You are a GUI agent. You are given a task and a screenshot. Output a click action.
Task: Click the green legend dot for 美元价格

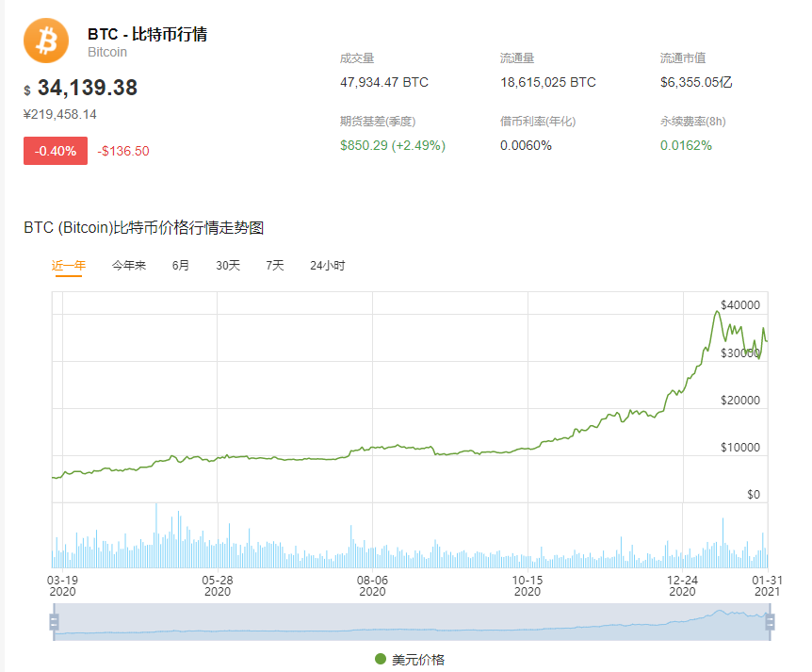[381, 659]
